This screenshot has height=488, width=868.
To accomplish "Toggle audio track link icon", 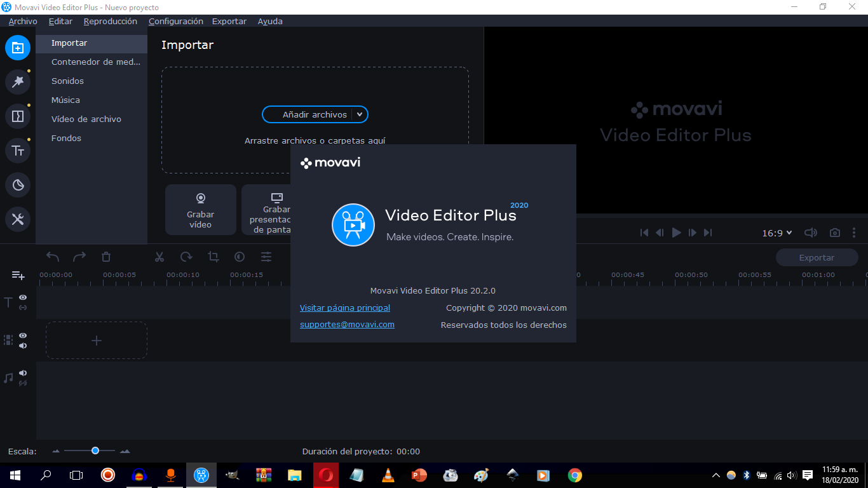I will (x=23, y=383).
